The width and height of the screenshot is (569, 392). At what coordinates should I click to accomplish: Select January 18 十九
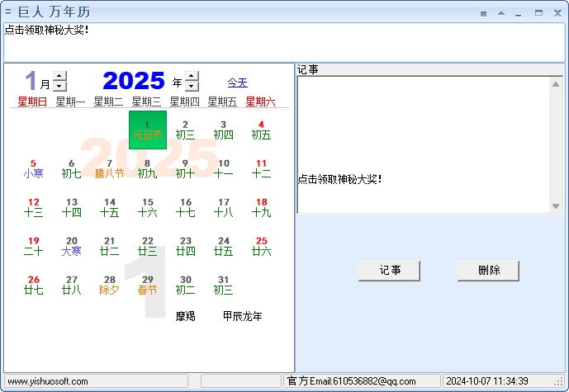tap(261, 207)
